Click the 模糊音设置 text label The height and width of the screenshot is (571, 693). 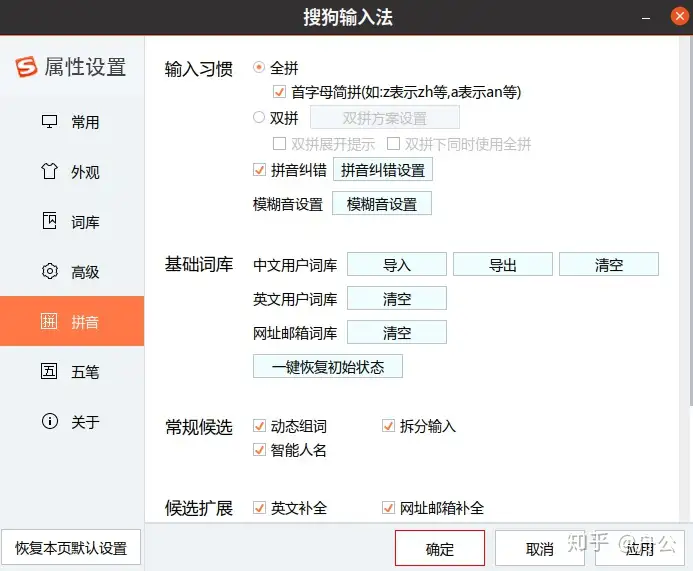tap(288, 204)
